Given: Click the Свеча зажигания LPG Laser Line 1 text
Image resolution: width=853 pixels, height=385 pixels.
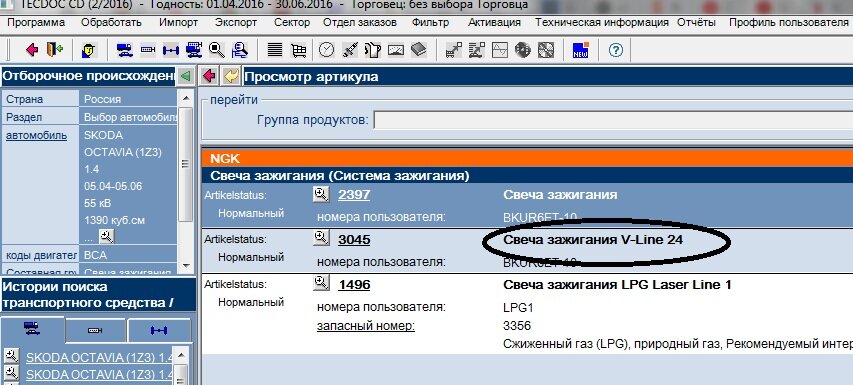Looking at the screenshot, I should (617, 284).
